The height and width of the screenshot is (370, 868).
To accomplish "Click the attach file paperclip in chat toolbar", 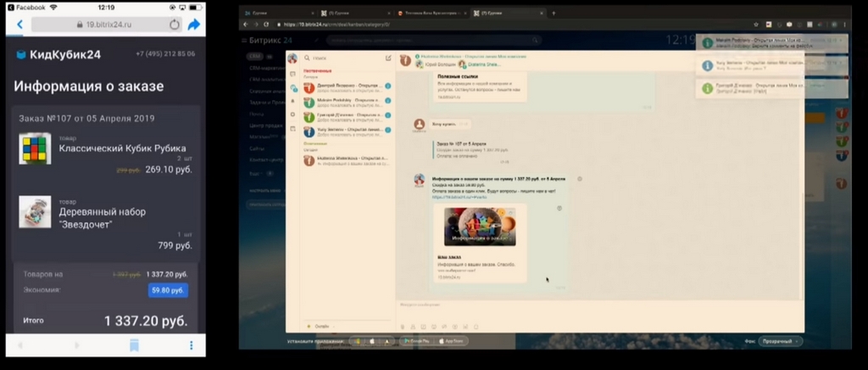I will coord(403,327).
